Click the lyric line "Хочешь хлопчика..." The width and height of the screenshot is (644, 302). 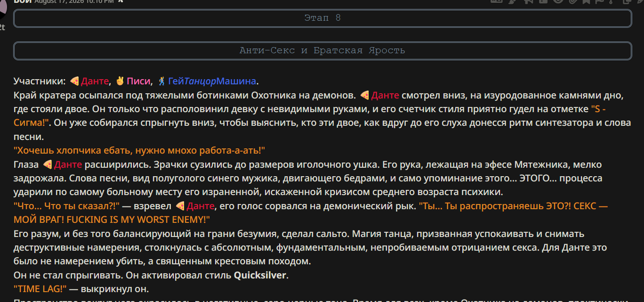tap(140, 151)
